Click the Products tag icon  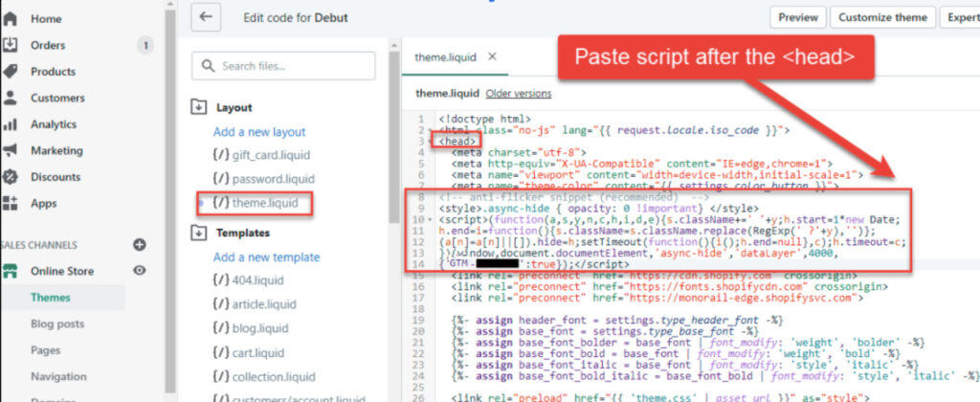(x=9, y=71)
